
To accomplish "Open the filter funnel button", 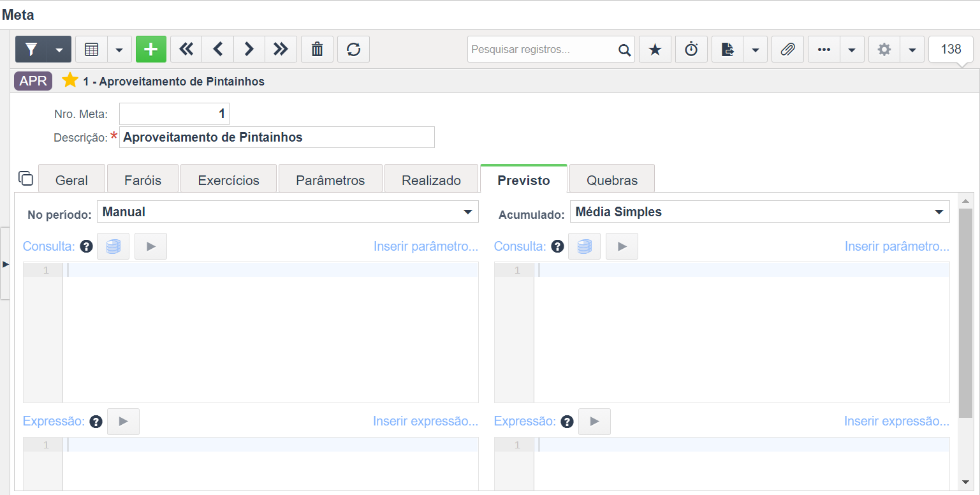I will pyautogui.click(x=31, y=49).
